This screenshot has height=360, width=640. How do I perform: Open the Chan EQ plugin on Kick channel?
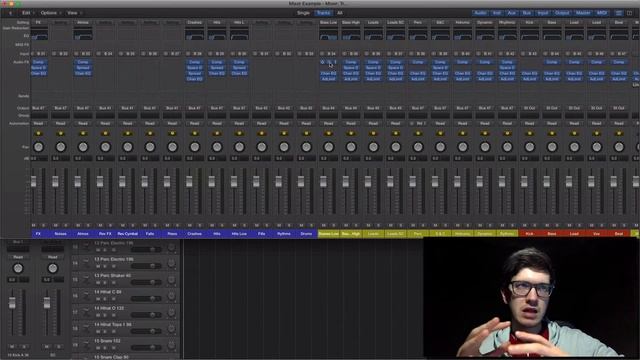point(529,73)
